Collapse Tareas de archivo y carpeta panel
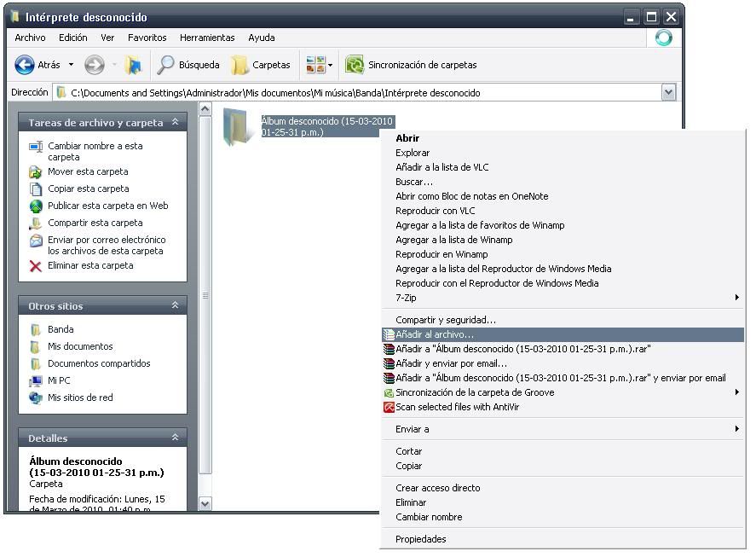Screen dimensions: 756x557 click(175, 123)
